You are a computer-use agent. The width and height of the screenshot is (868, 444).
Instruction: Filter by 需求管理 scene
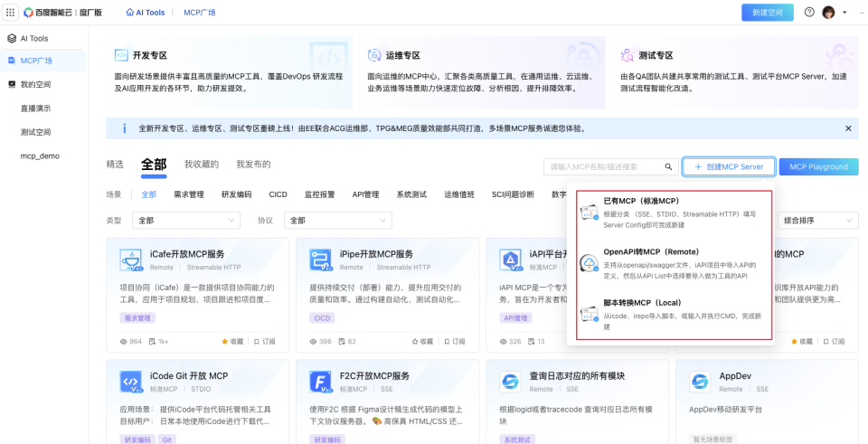pos(189,194)
